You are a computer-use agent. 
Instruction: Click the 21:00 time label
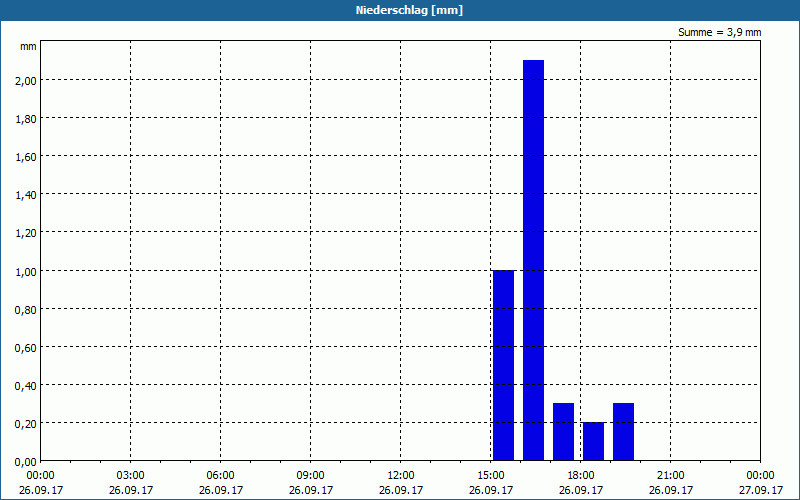tap(670, 476)
